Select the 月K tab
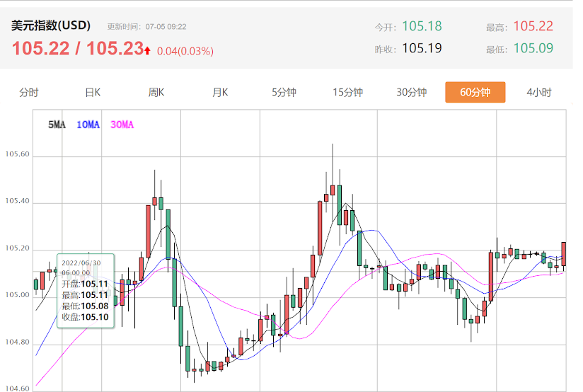The height and width of the screenshot is (392, 583). pyautogui.click(x=220, y=92)
